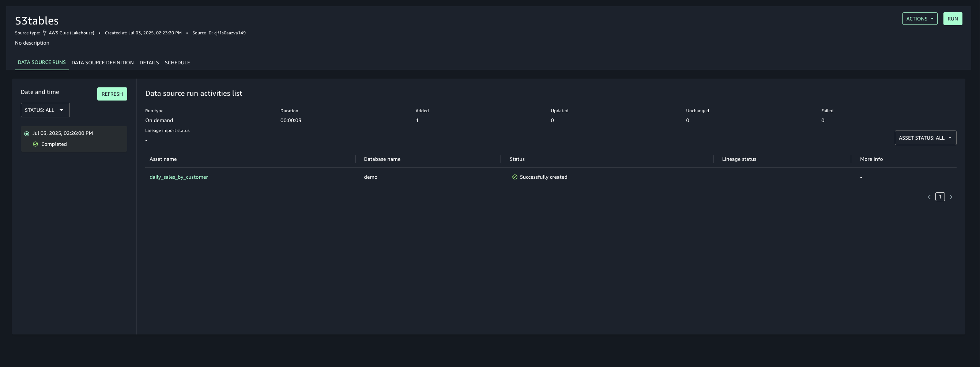Screen dimensions: 980x367
Task: Click the REFRESH button
Action: pos(112,94)
